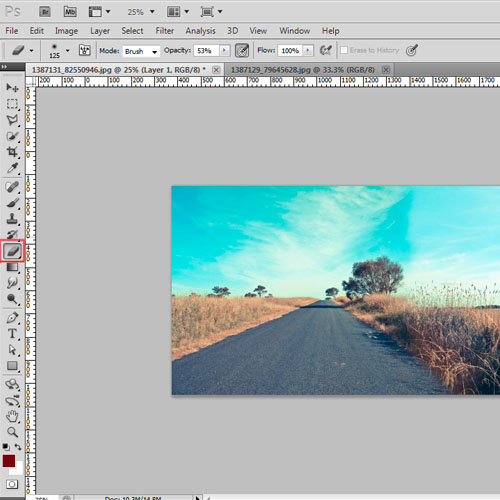
Task: Select the Eraser tool in toolbox
Action: click(12, 251)
